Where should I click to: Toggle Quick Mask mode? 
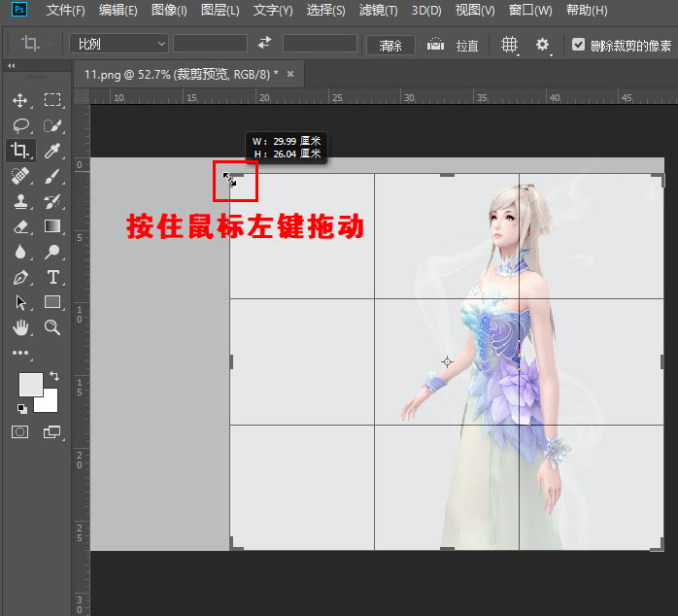pos(19,431)
